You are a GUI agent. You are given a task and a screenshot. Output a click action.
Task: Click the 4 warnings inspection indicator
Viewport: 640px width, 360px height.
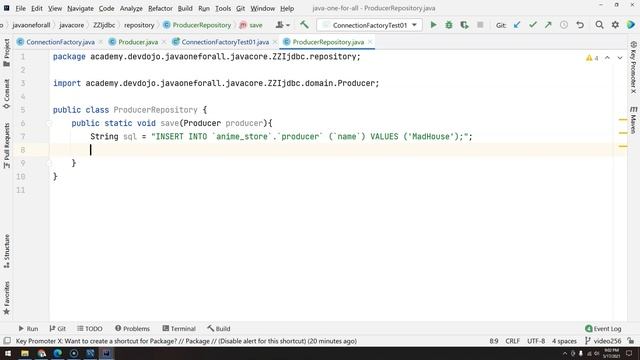click(x=592, y=58)
